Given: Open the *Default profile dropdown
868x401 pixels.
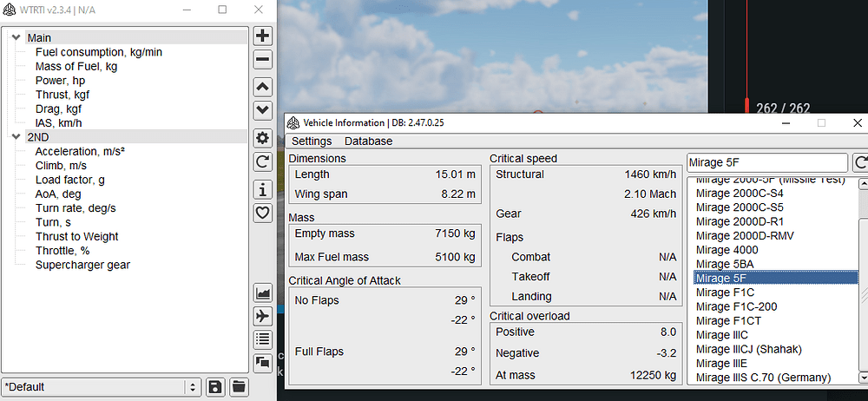Looking at the screenshot, I should (101, 386).
